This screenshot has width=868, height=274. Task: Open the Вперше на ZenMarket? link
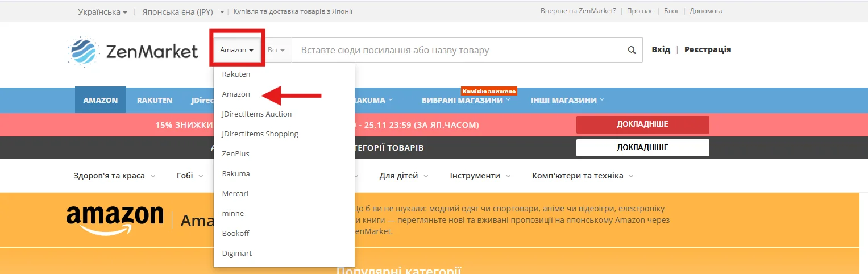click(x=579, y=11)
